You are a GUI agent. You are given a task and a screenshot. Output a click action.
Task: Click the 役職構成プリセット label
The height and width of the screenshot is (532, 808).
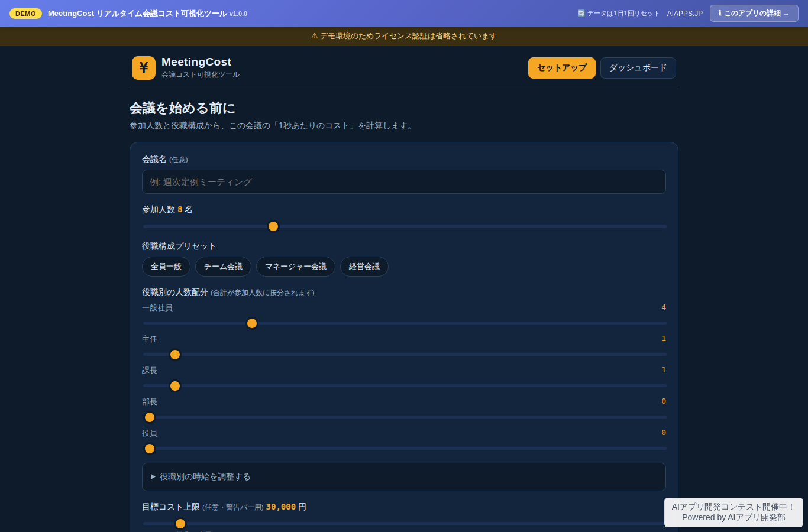(179, 246)
